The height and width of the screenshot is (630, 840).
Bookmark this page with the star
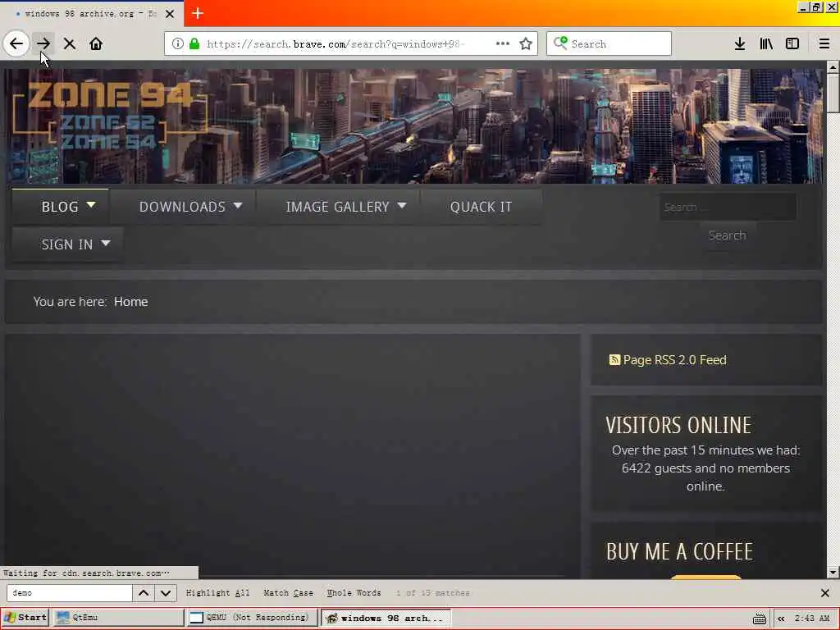[526, 44]
